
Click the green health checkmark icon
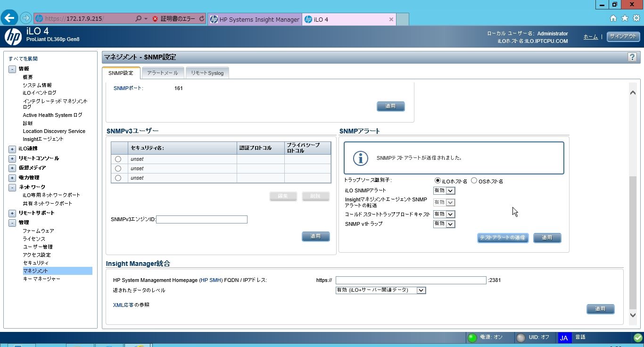pyautogui.click(x=638, y=338)
